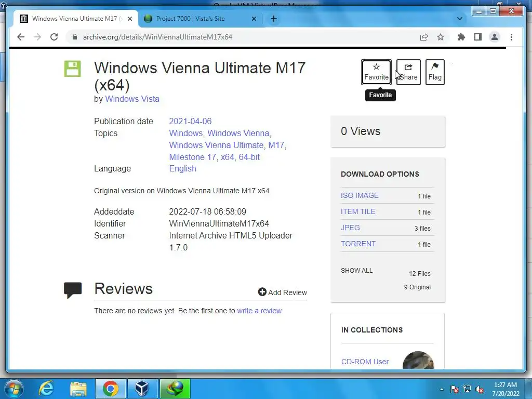Click the Reviews speech bubble icon
The width and height of the screenshot is (532, 399).
click(x=73, y=290)
